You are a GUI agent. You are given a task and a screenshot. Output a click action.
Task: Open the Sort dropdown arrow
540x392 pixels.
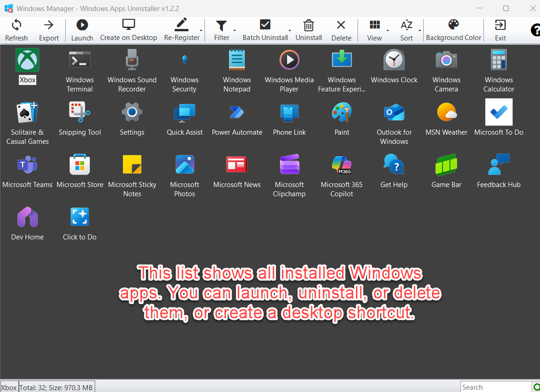pos(420,30)
